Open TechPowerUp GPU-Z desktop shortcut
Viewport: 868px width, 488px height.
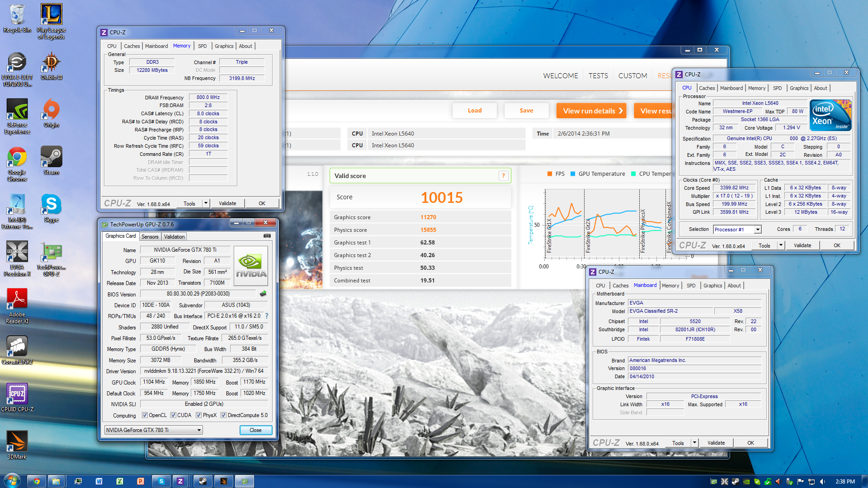tap(52, 259)
